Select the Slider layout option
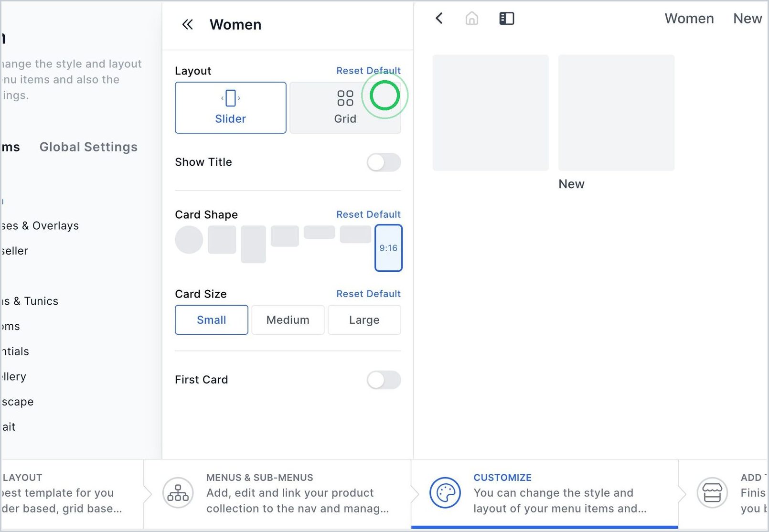Viewport: 769px width, 532px height. point(231,107)
